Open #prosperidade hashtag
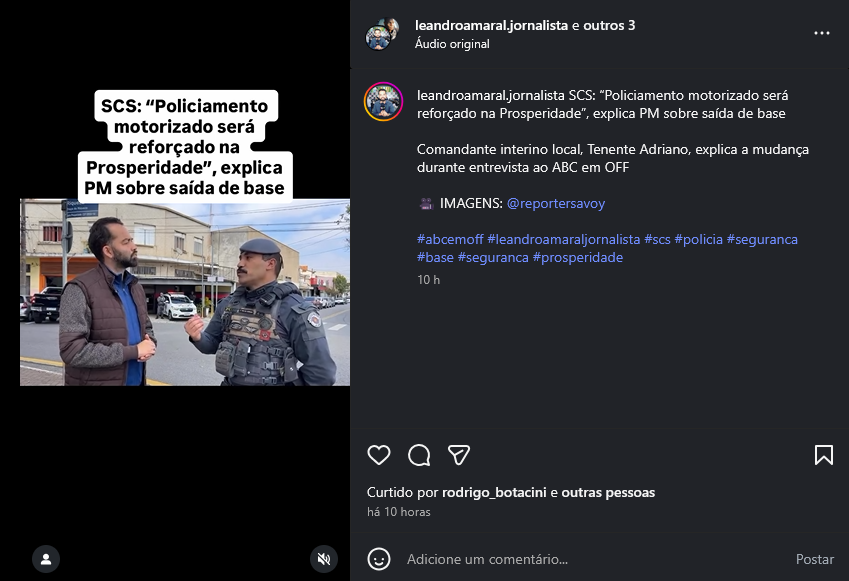This screenshot has height=581, width=849. pyautogui.click(x=578, y=257)
